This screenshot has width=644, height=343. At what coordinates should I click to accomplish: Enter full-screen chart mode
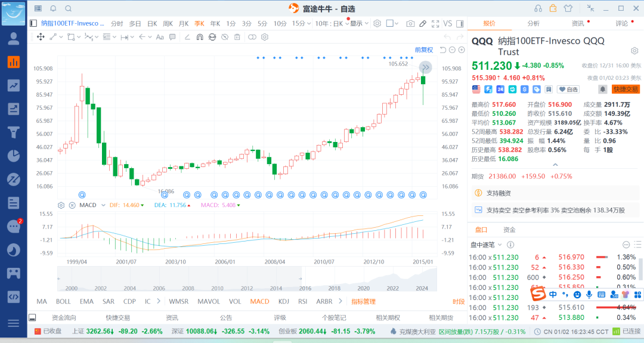tap(435, 24)
